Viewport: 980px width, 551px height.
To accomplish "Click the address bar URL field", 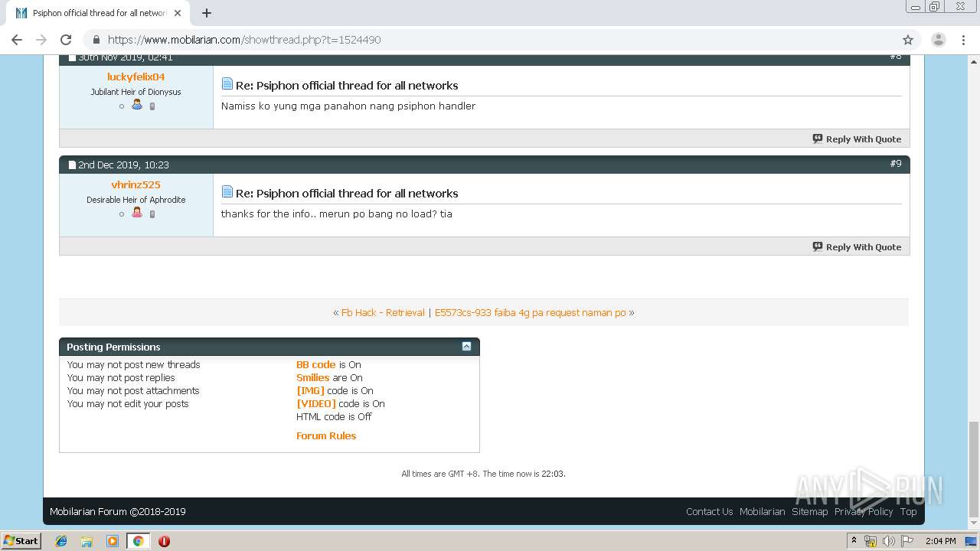I will tap(490, 40).
